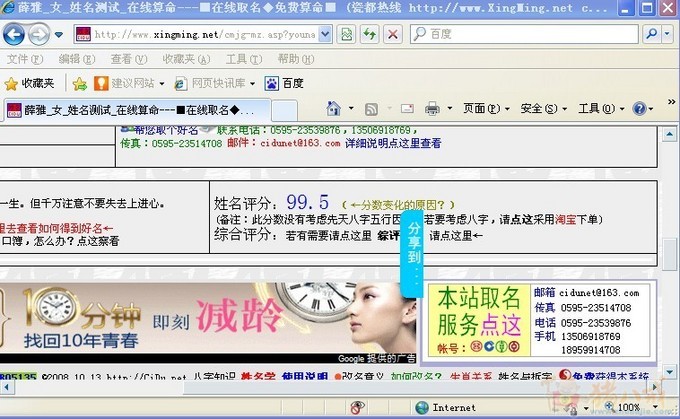This screenshot has height=419, width=680.
Task: Click the 使用说明 footer link
Action: tap(304, 377)
